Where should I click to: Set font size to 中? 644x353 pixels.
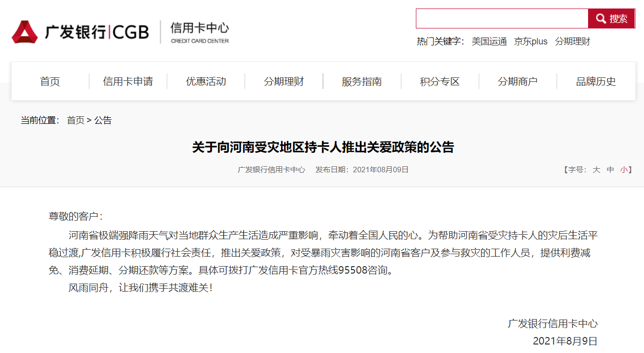click(610, 170)
